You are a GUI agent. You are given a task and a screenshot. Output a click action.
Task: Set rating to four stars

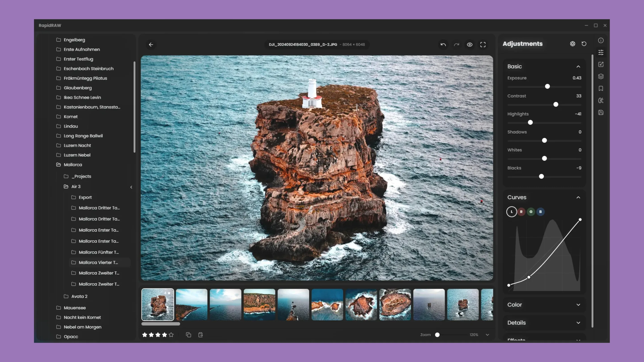pyautogui.click(x=165, y=335)
